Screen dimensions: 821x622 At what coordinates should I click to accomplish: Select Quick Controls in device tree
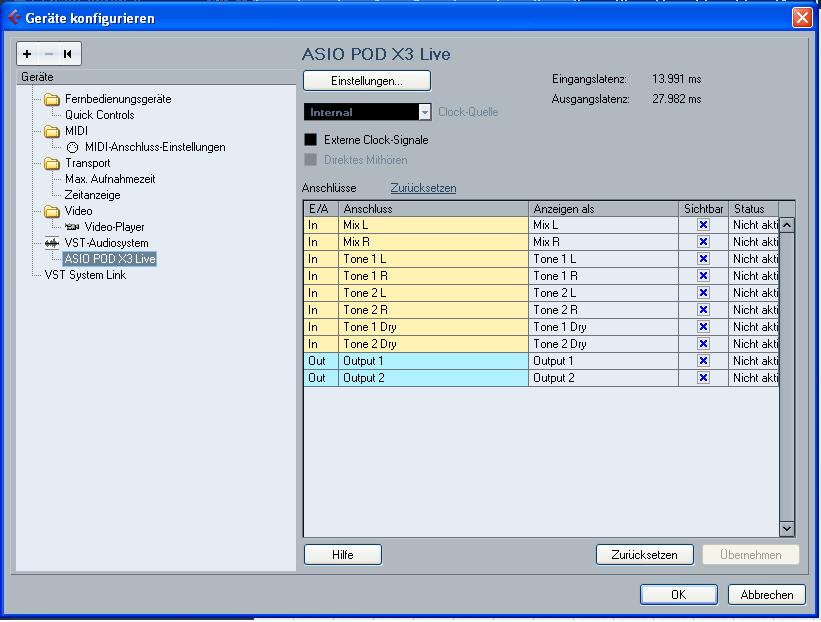(x=99, y=115)
